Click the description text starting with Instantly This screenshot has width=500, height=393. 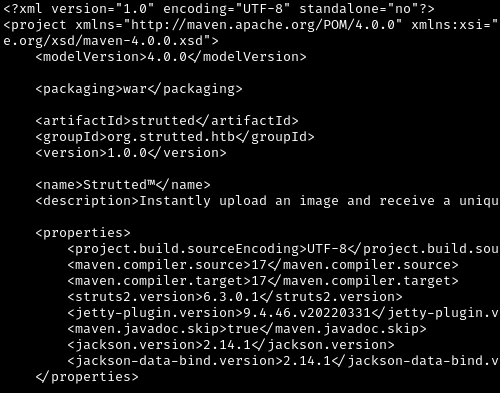[319, 201]
